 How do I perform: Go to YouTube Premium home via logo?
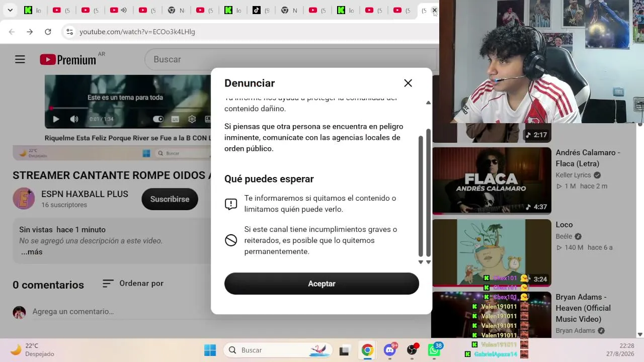[68, 60]
